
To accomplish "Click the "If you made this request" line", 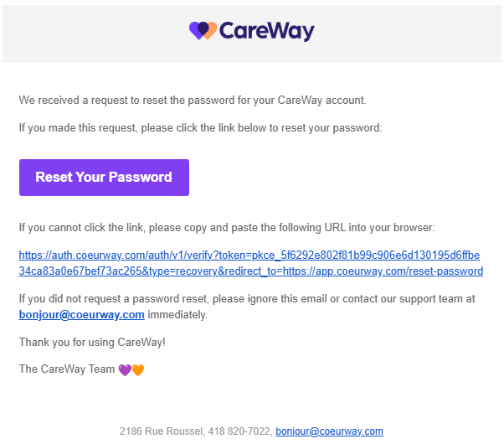I will point(200,129).
